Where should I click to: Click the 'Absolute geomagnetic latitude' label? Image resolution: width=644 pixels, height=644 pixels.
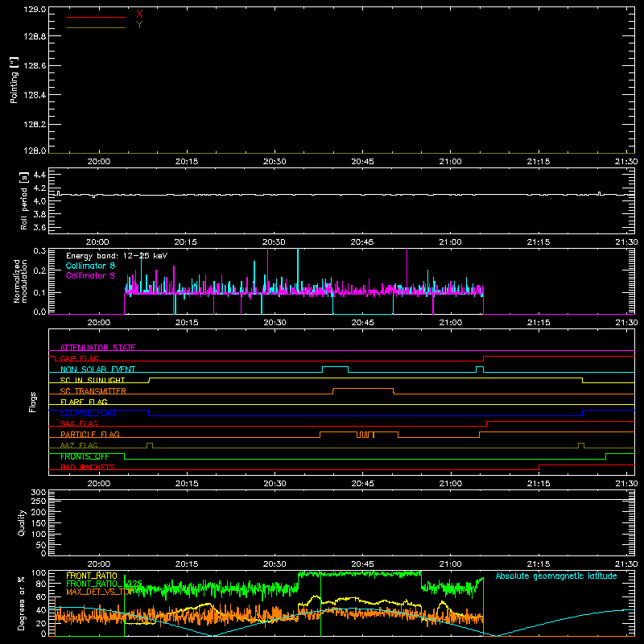tap(556, 576)
